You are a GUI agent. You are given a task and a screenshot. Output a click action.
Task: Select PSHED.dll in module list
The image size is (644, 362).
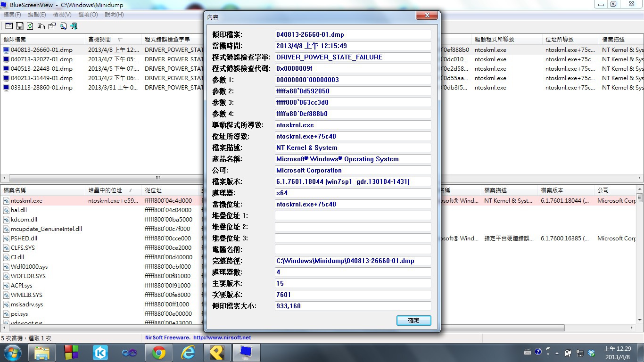click(24, 238)
